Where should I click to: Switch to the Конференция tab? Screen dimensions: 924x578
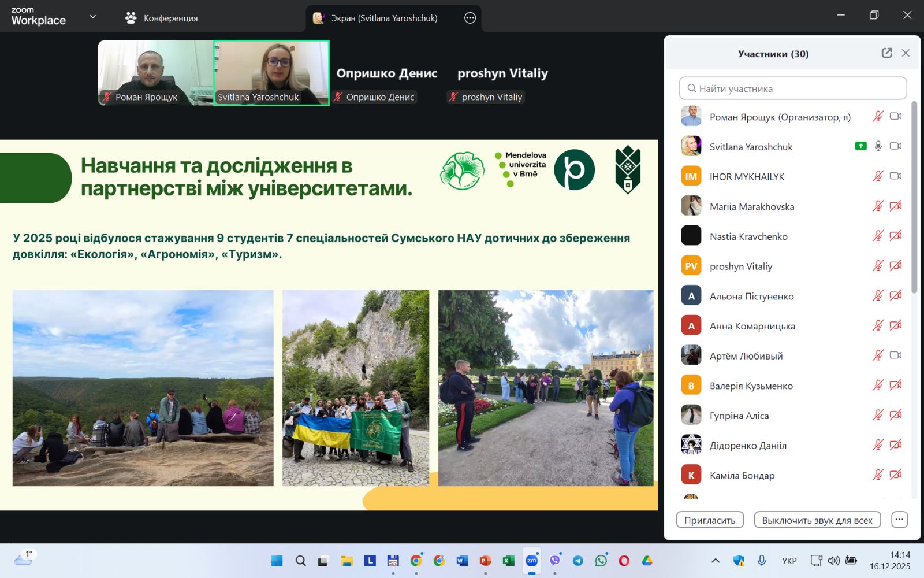162,18
